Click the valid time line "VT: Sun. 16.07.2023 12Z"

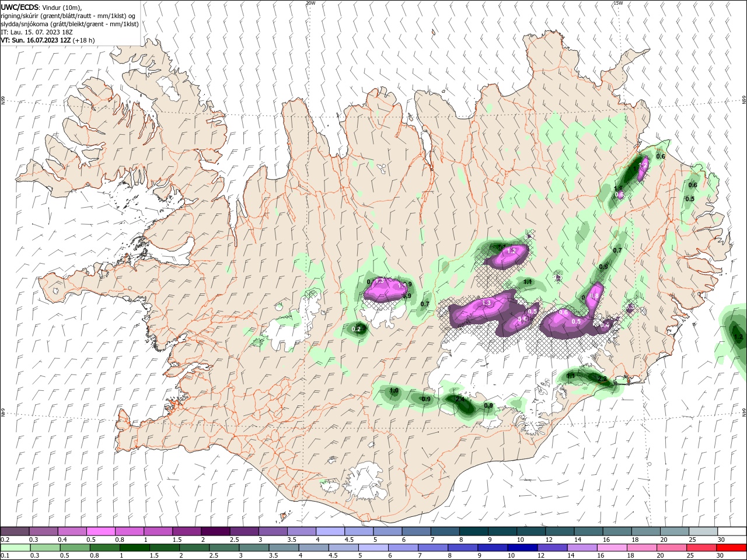pyautogui.click(x=36, y=40)
